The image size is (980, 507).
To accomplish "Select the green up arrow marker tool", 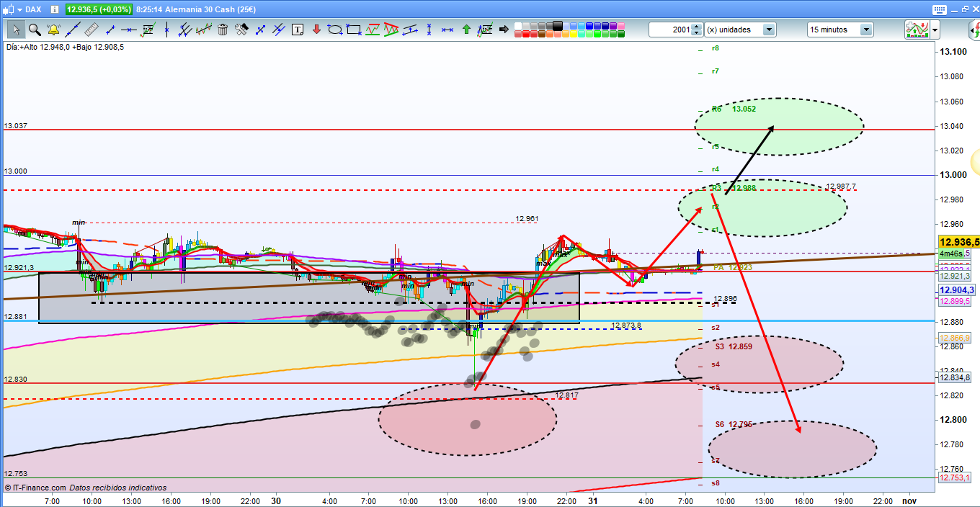I will tap(466, 30).
